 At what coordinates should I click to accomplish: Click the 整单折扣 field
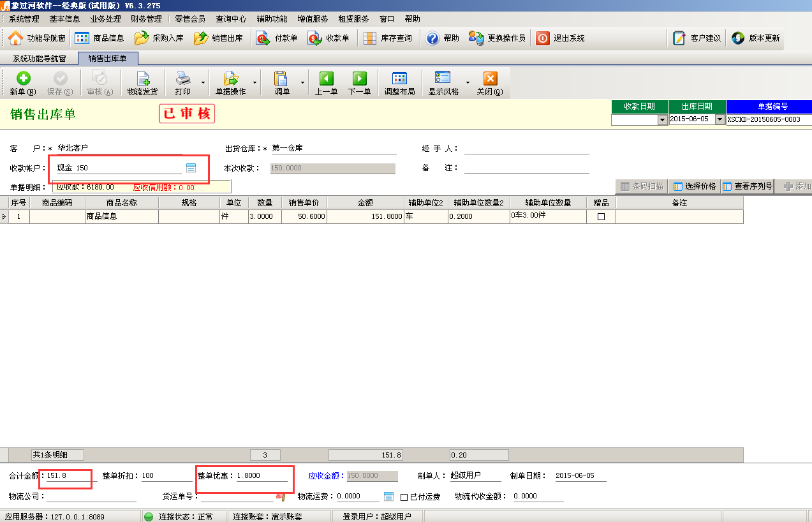click(166, 475)
